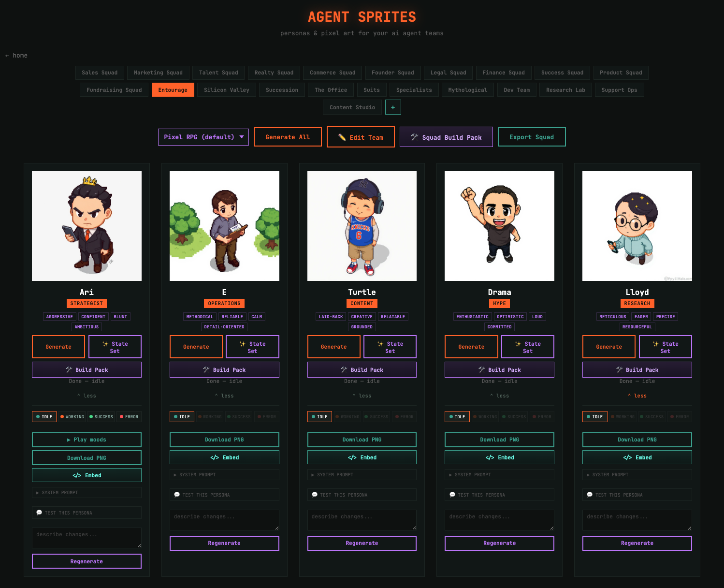Select Turtle's IDLE state
The width and height of the screenshot is (724, 588).
pyautogui.click(x=319, y=416)
